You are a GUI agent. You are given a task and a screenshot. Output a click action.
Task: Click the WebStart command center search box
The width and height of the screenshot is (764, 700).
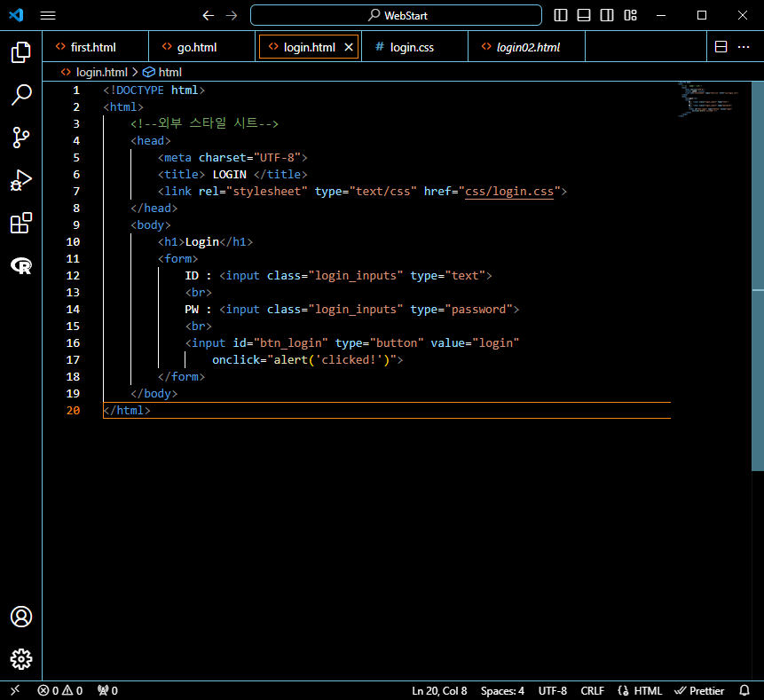click(x=396, y=15)
